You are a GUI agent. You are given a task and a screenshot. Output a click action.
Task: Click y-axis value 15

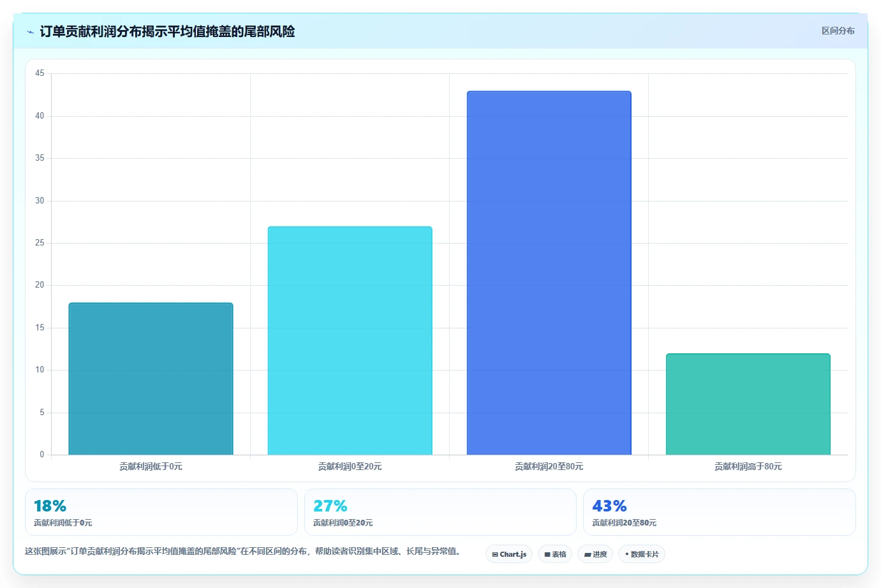40,328
